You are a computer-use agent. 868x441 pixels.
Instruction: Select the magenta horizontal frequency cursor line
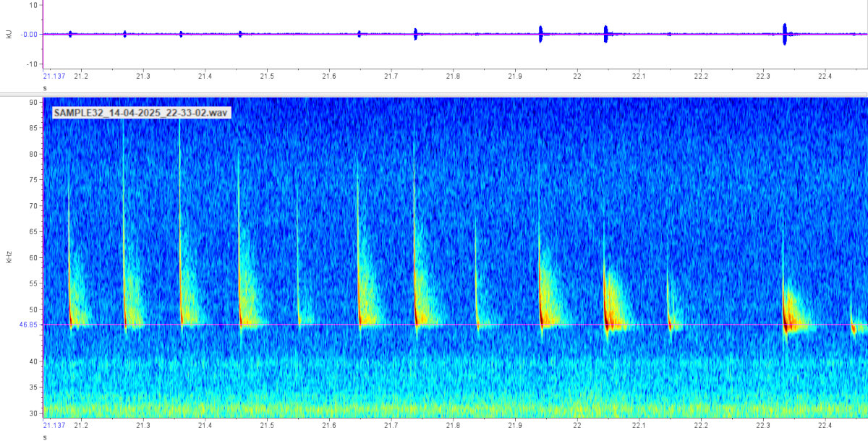[448, 325]
